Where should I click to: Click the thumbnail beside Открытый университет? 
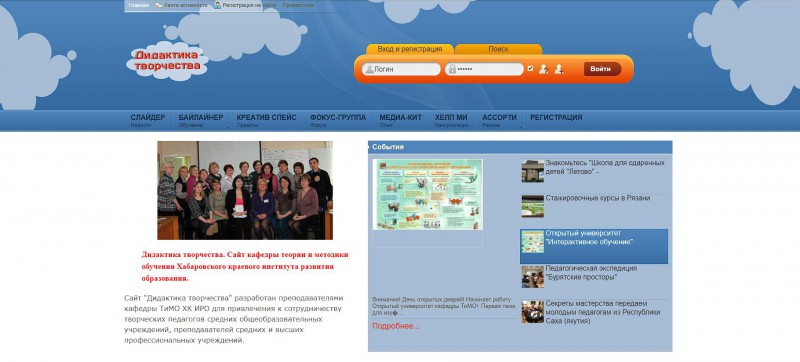point(532,242)
